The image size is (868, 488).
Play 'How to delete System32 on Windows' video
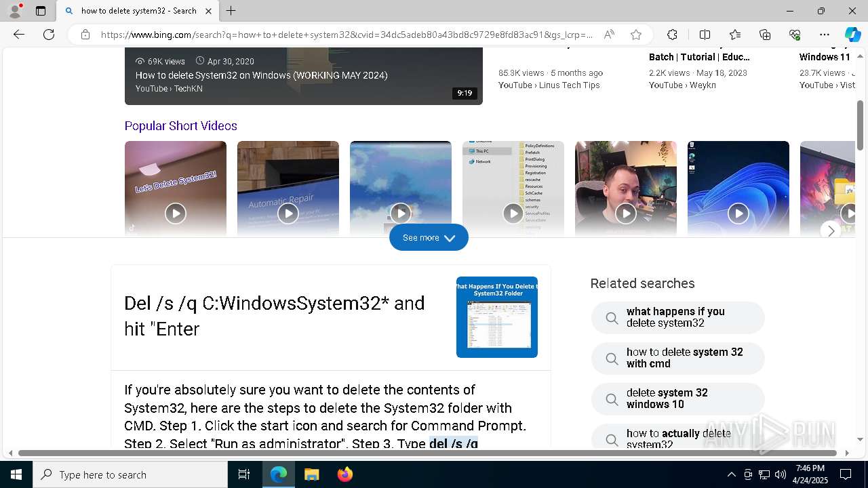(x=303, y=76)
